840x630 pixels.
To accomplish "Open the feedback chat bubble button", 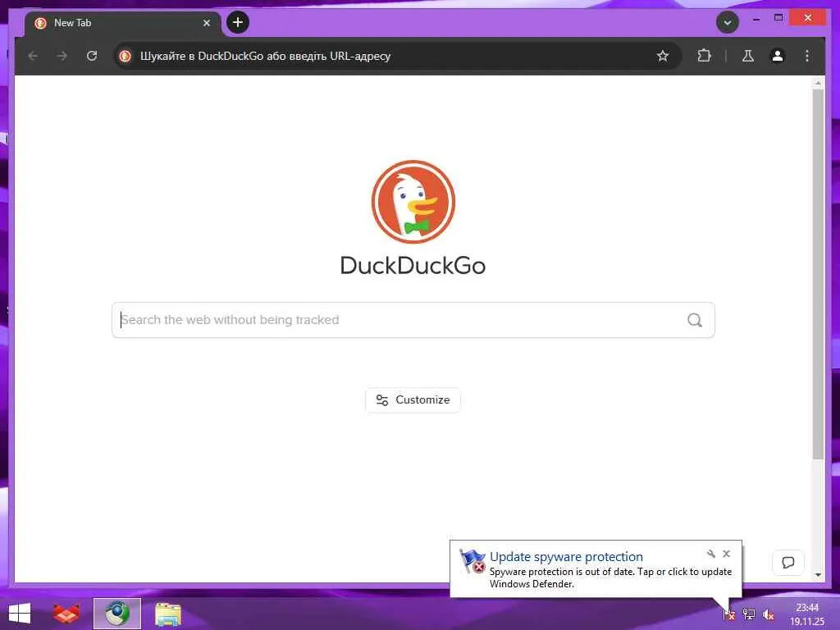I will (788, 563).
